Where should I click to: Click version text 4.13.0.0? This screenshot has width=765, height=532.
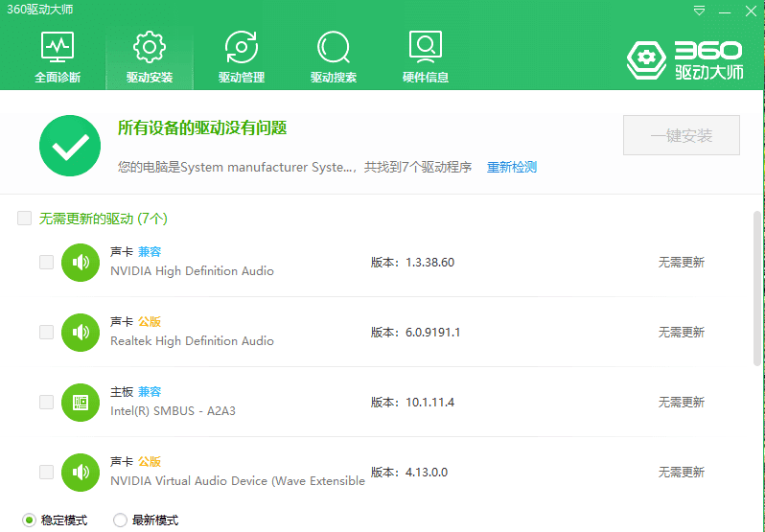427,473
